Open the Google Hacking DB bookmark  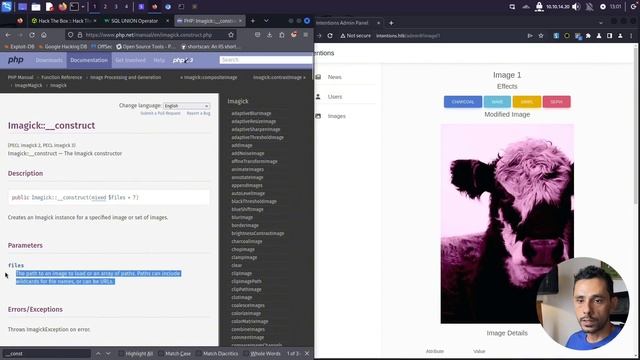pyautogui.click(x=62, y=47)
